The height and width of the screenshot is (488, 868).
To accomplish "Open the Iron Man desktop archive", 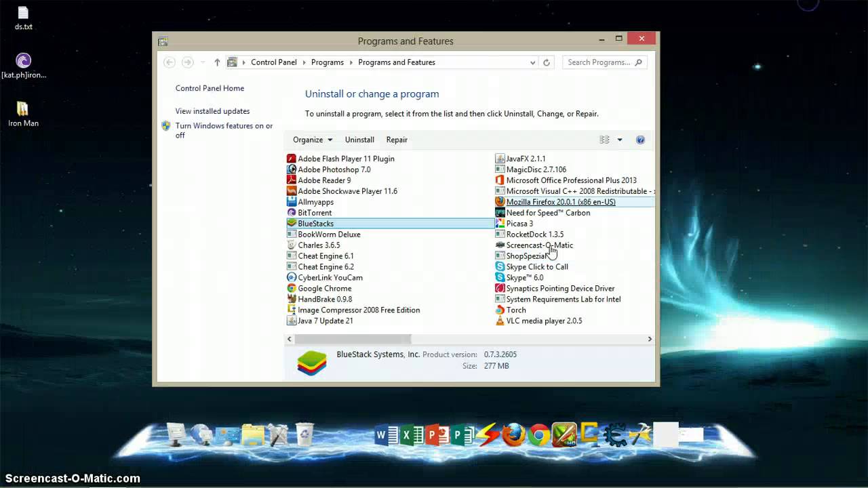I will pyautogui.click(x=23, y=114).
